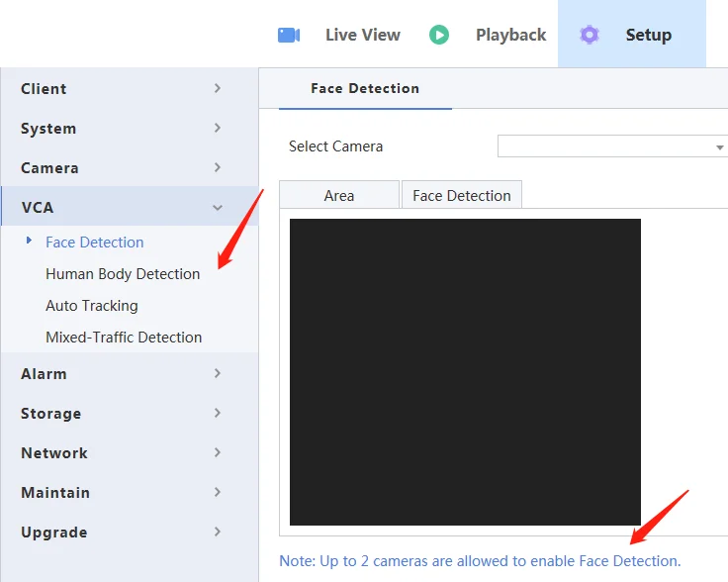The width and height of the screenshot is (728, 582).
Task: Open Human Body Detection settings
Action: pyautogui.click(x=123, y=274)
